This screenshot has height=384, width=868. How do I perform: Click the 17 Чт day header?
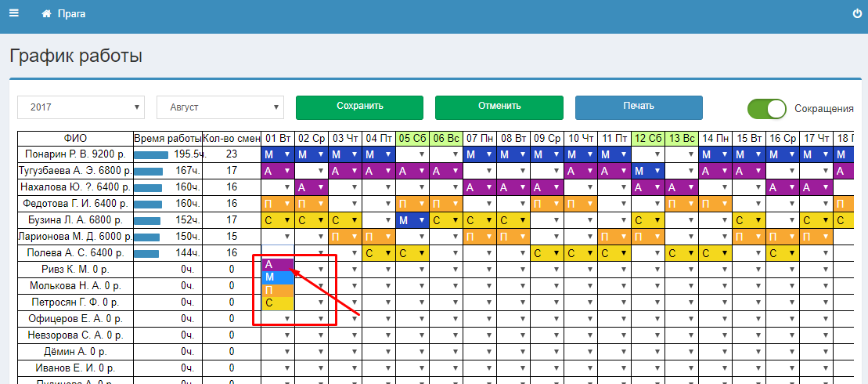coord(816,138)
